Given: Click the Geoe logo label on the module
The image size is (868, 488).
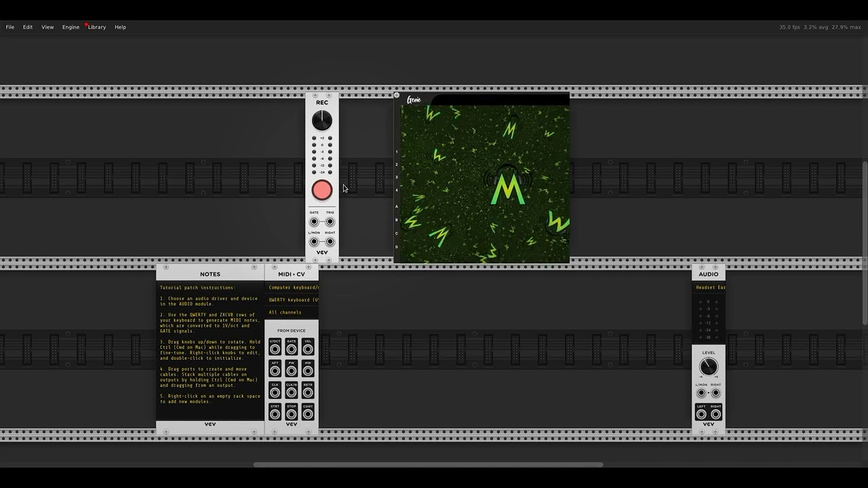Looking at the screenshot, I should 414,100.
